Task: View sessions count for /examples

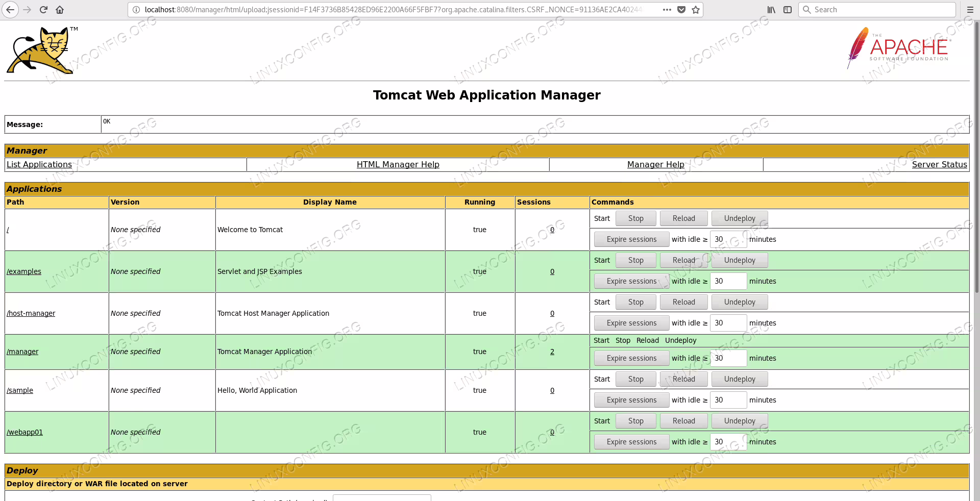Action: coord(552,271)
